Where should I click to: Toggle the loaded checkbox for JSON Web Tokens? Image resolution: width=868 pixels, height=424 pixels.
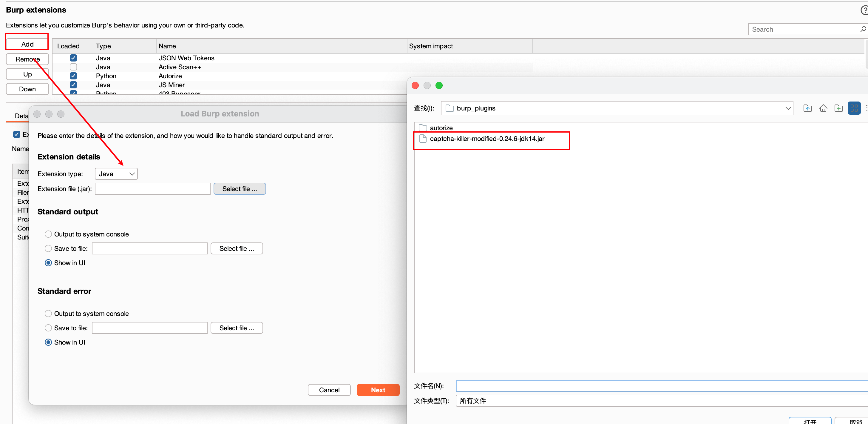tap(73, 58)
